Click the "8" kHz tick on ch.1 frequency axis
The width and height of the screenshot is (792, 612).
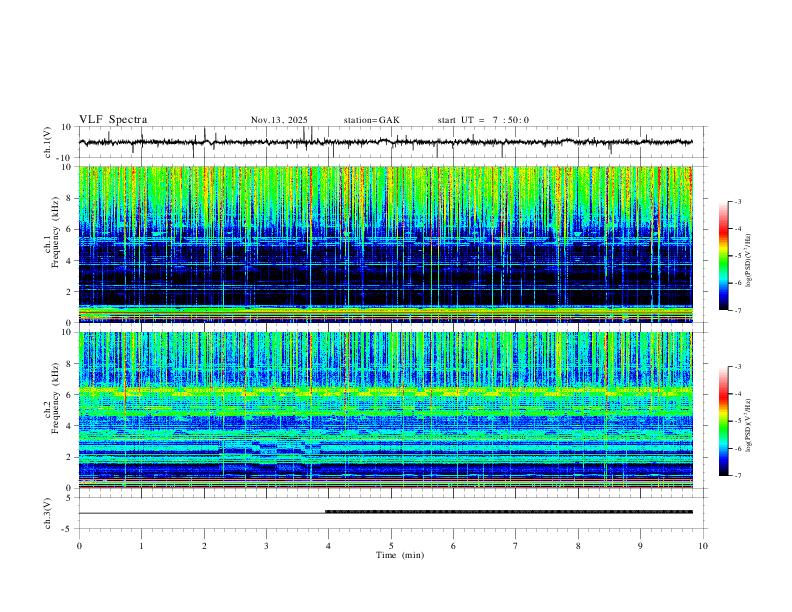coord(69,198)
